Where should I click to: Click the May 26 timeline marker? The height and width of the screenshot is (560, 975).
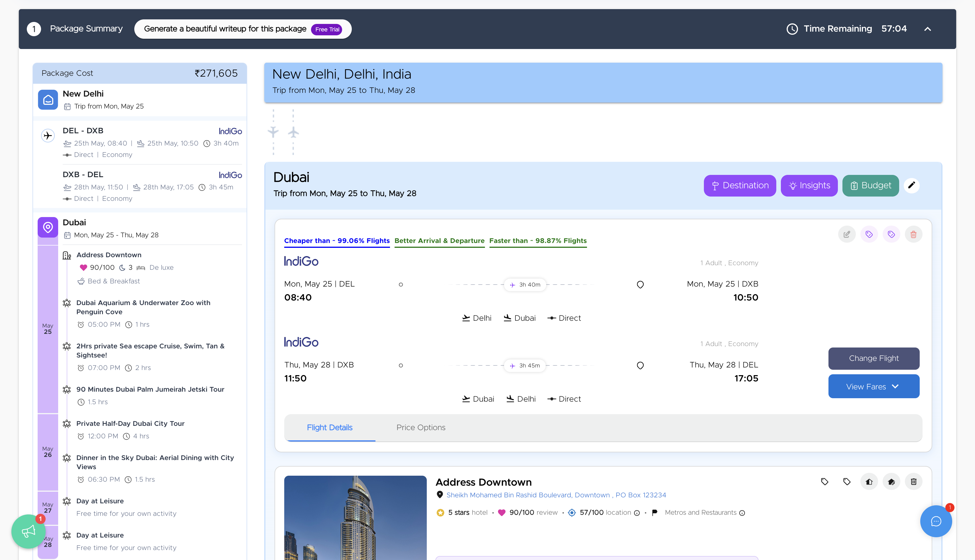coord(48,452)
